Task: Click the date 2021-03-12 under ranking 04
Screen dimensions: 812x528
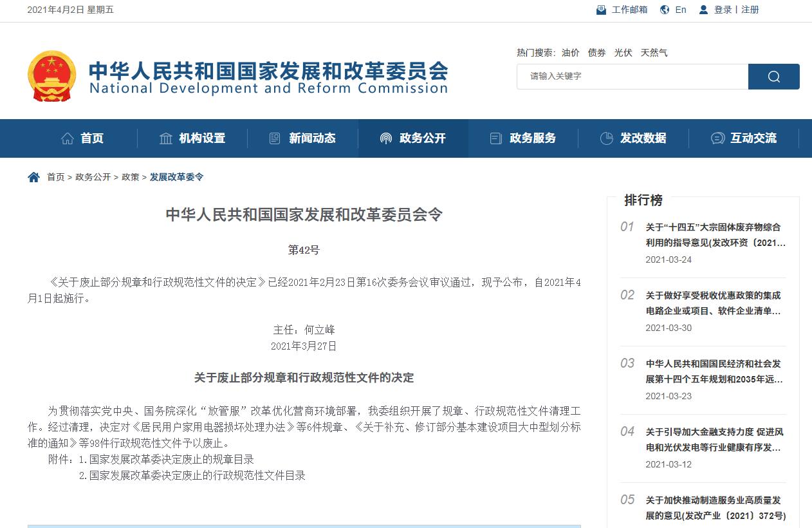Action: coord(669,464)
